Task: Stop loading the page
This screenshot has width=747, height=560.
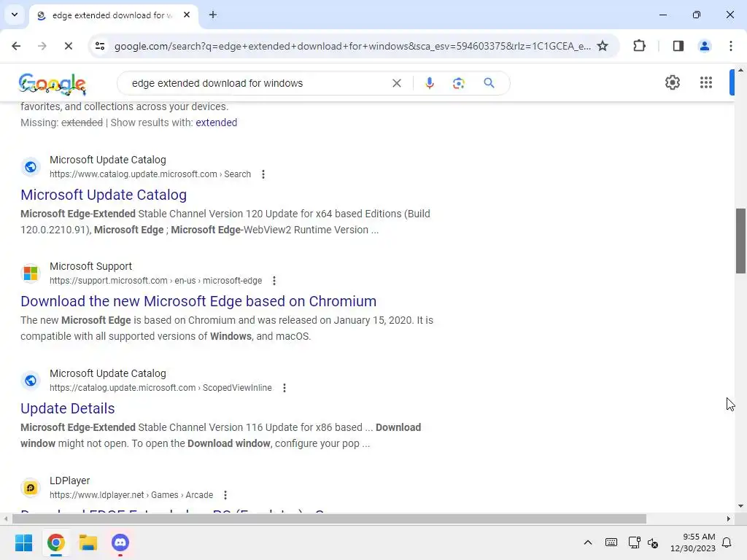Action: click(68, 46)
